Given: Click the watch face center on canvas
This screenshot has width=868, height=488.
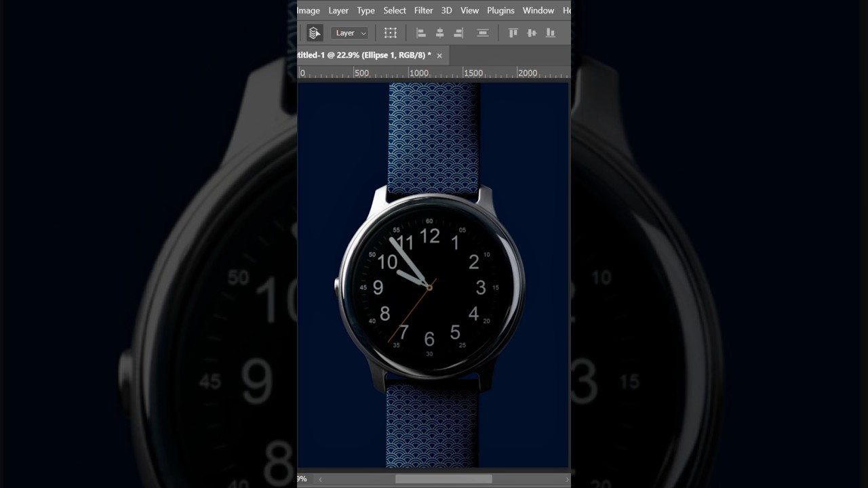Looking at the screenshot, I should [x=429, y=287].
